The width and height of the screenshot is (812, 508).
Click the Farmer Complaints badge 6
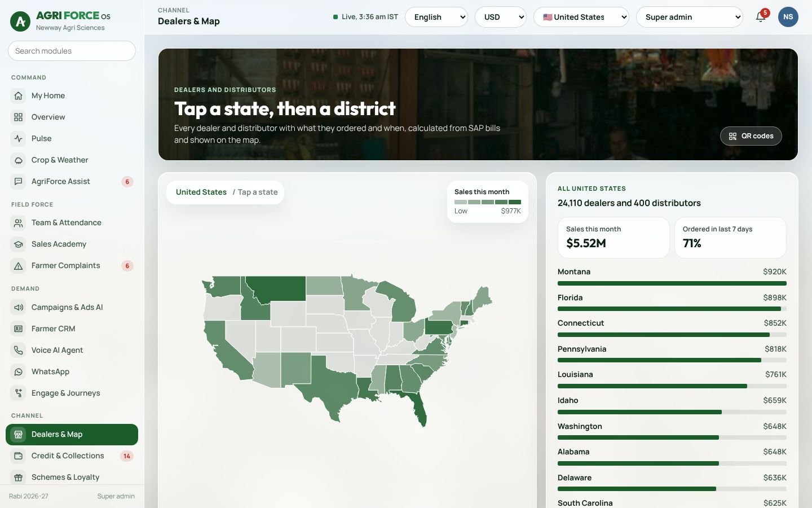127,266
